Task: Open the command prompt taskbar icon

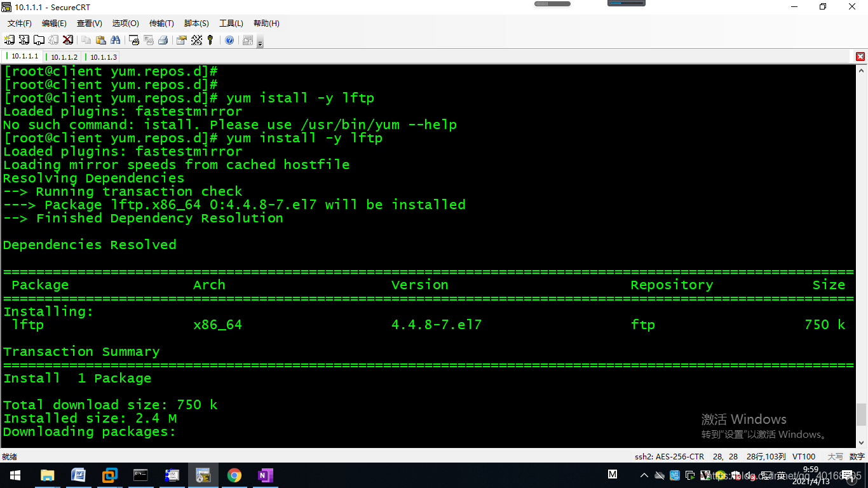Action: 140,475
